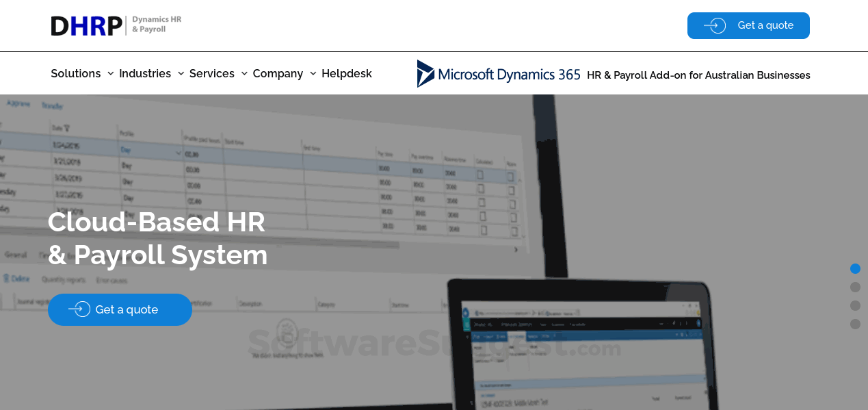Viewport: 868px width, 410px height.
Task: Open Quantity reports
Action: pyautogui.click(x=63, y=280)
